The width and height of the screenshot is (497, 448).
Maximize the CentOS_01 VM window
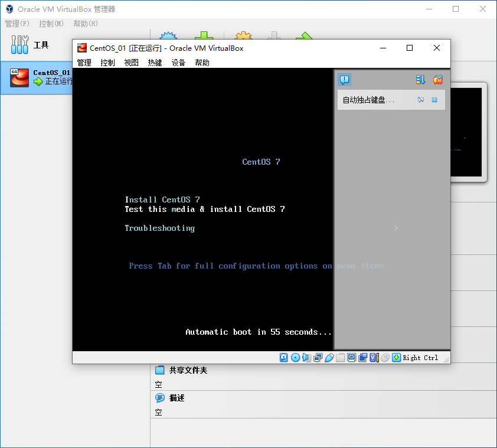[x=410, y=48]
